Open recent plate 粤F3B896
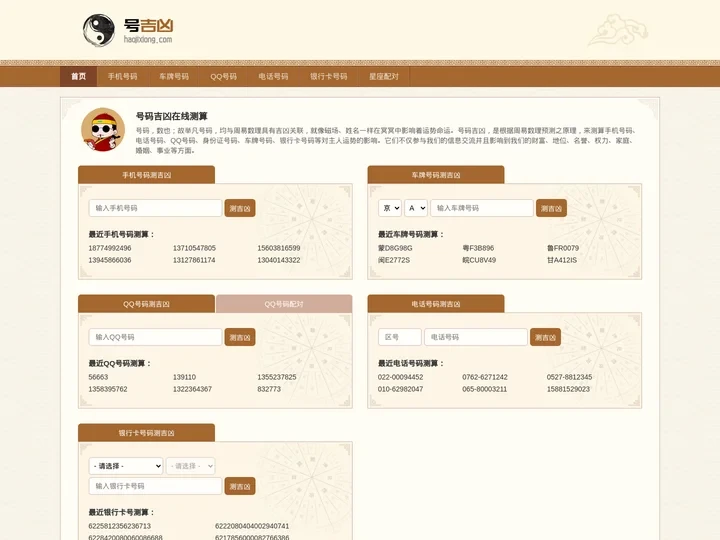This screenshot has height=540, width=720. click(478, 248)
